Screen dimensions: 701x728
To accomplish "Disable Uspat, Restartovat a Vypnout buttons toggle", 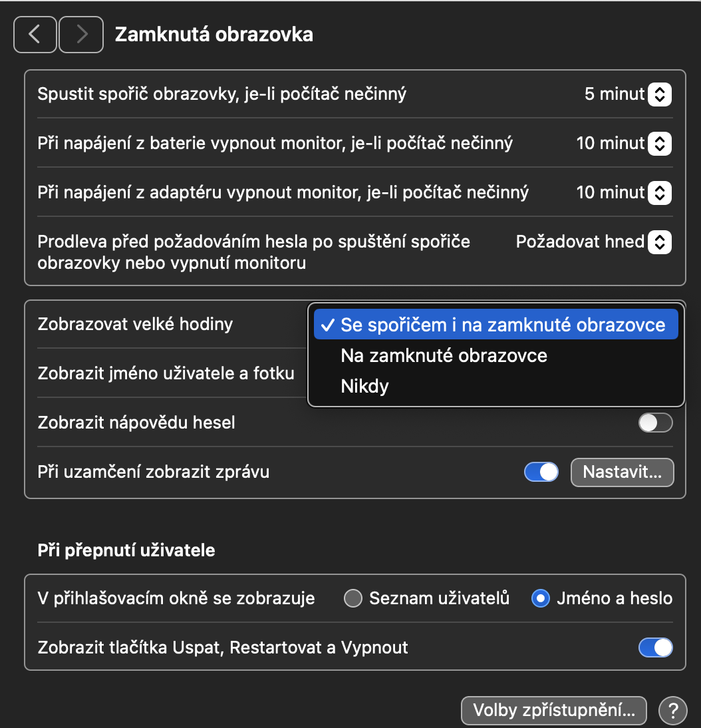I will (x=655, y=647).
